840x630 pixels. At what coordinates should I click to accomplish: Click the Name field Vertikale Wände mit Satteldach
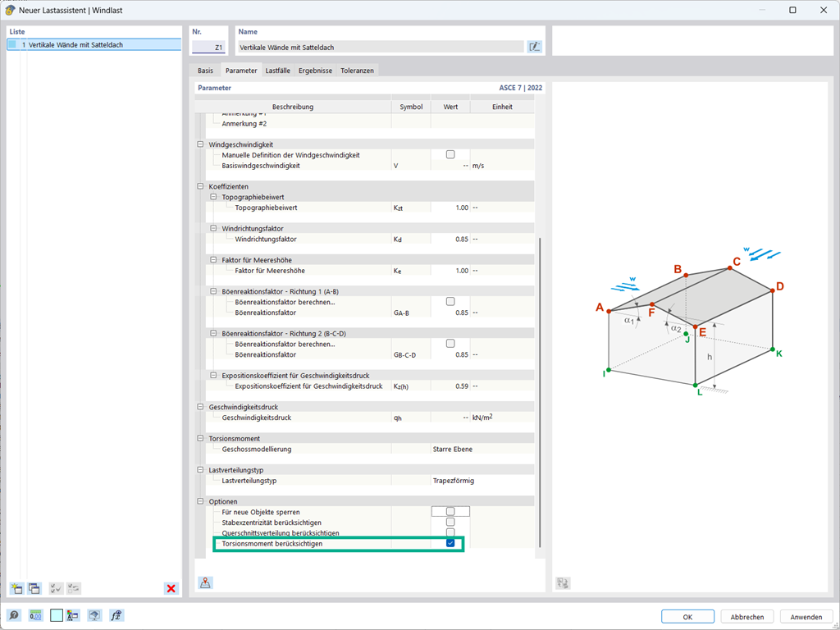tap(381, 47)
